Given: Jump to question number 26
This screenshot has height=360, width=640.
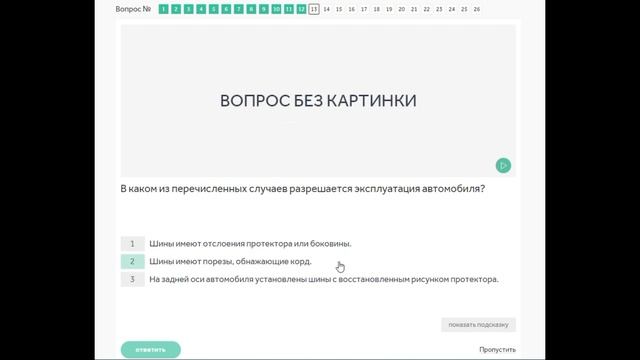Looking at the screenshot, I should 477,9.
